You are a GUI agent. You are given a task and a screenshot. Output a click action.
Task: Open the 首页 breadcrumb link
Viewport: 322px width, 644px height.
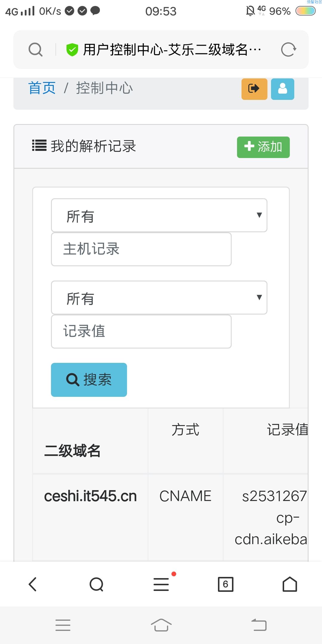tap(42, 88)
